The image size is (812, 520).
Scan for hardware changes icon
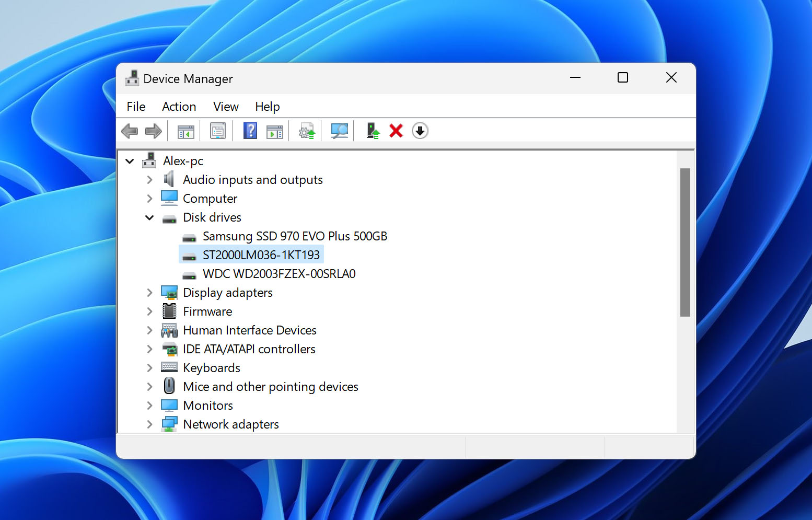(x=340, y=131)
